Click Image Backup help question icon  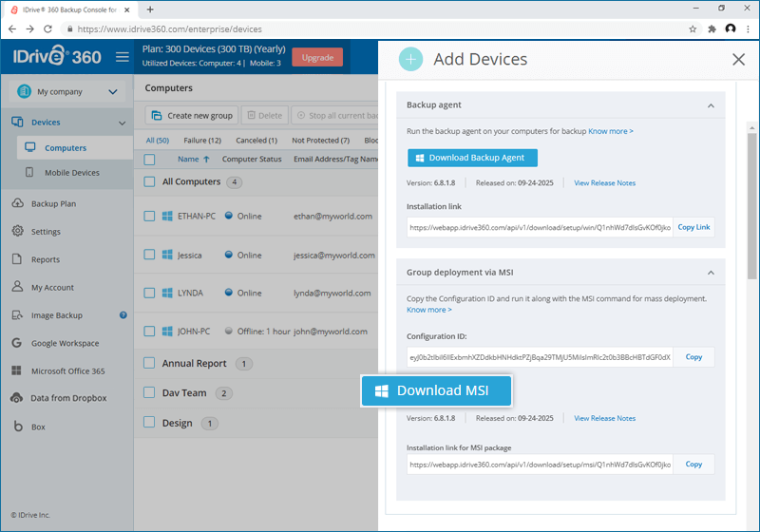(123, 315)
